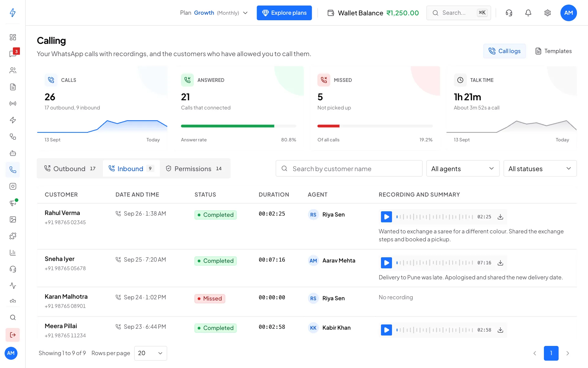This screenshot has height=368, width=588.
Task: Open settings gear in top bar
Action: pos(548,13)
